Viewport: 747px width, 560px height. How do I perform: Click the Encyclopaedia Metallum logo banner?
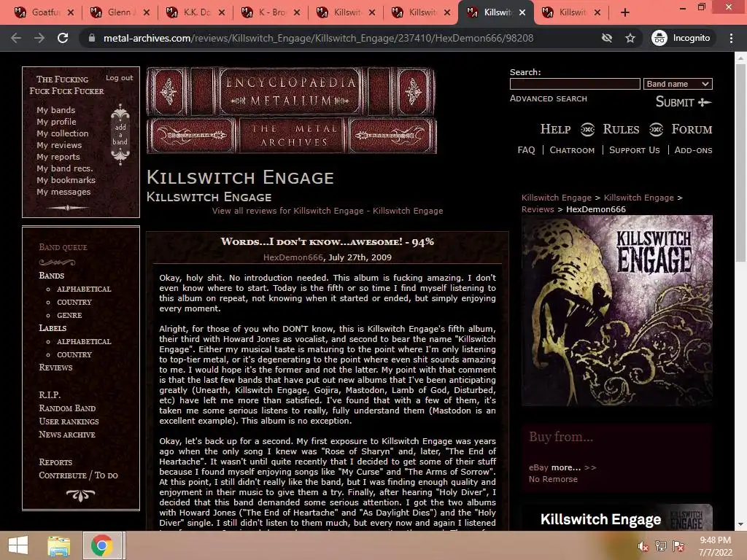(292, 110)
